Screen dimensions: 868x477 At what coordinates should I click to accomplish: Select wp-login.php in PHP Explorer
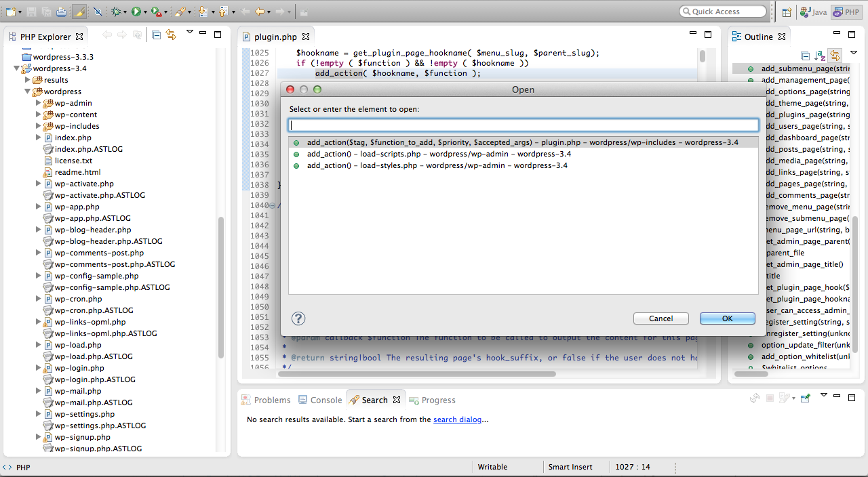coord(79,368)
